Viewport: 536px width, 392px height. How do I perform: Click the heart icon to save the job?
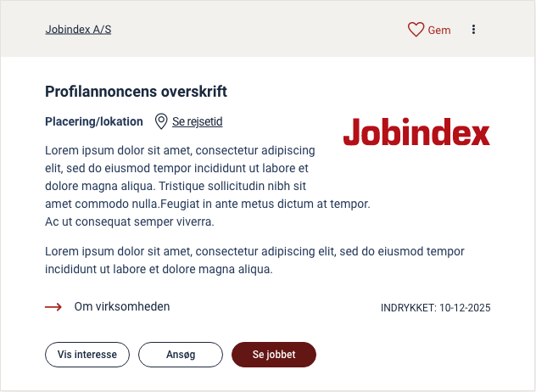[x=416, y=30]
